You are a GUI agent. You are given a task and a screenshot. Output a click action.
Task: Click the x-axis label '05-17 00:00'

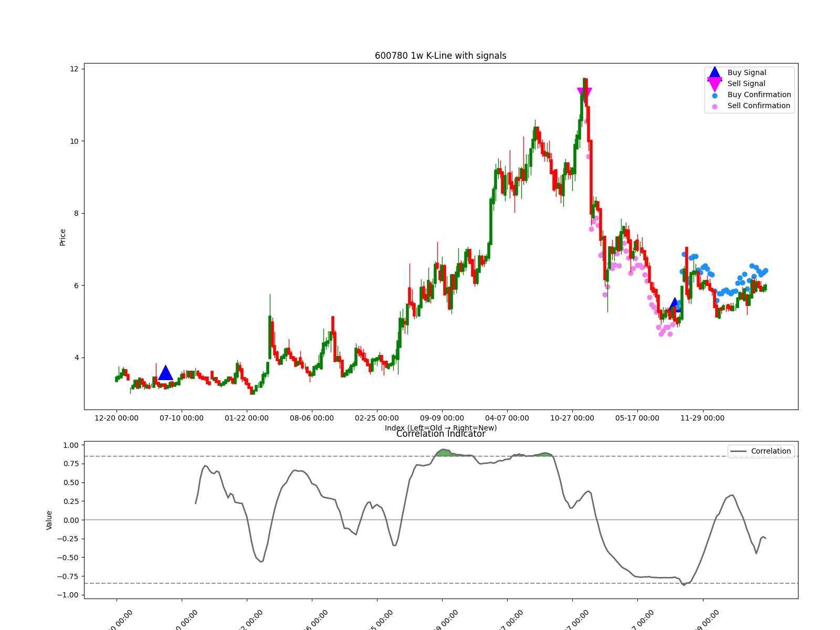click(x=637, y=418)
